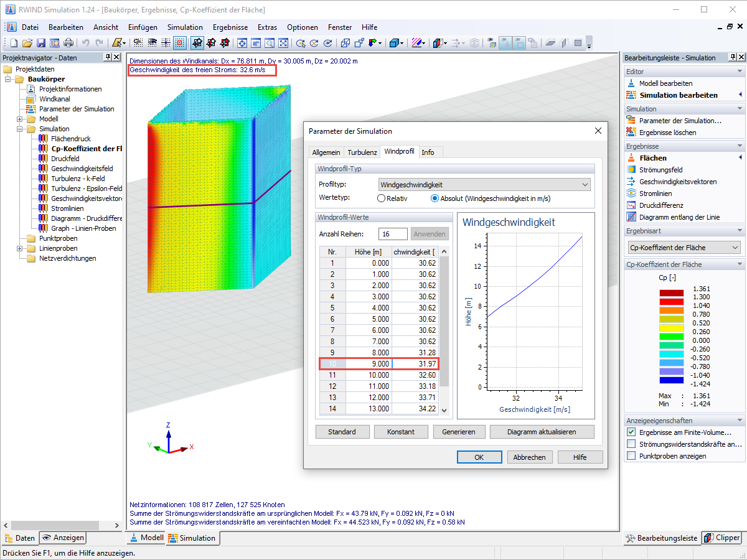Click the Diagramm entlang der Linie icon
This screenshot has height=560, width=747.
631,217
